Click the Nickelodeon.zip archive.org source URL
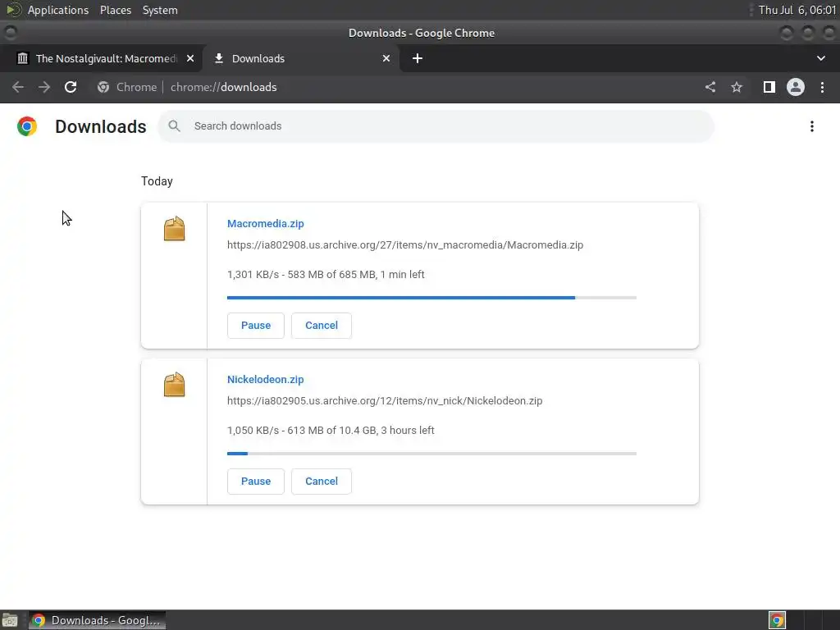Screen dimensions: 840x630 point(385,400)
